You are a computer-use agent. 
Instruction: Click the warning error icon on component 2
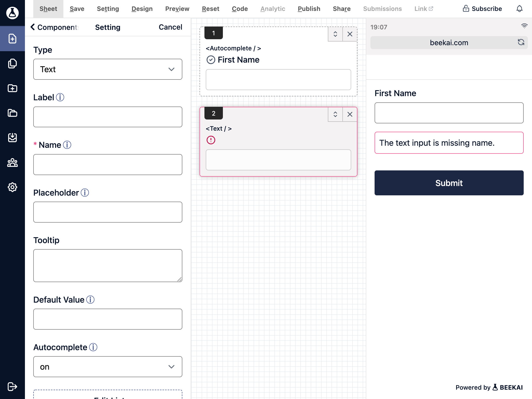(x=211, y=139)
